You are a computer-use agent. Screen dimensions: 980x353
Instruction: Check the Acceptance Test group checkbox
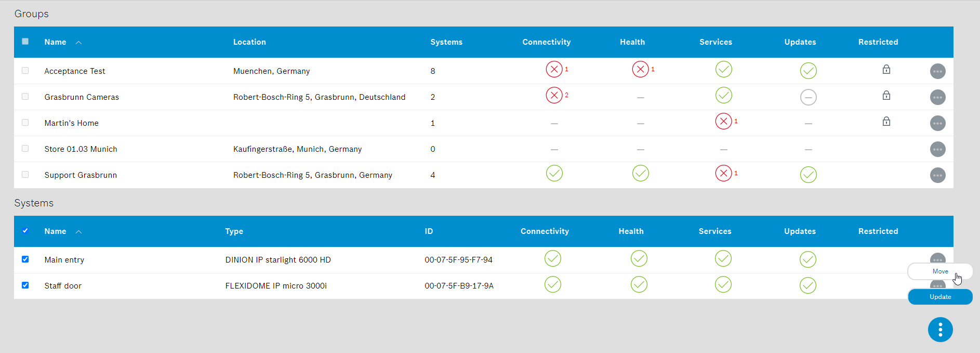[25, 71]
